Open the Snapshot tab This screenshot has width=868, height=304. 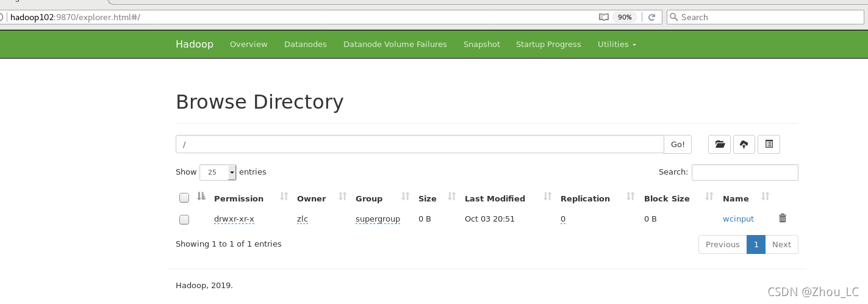(482, 44)
